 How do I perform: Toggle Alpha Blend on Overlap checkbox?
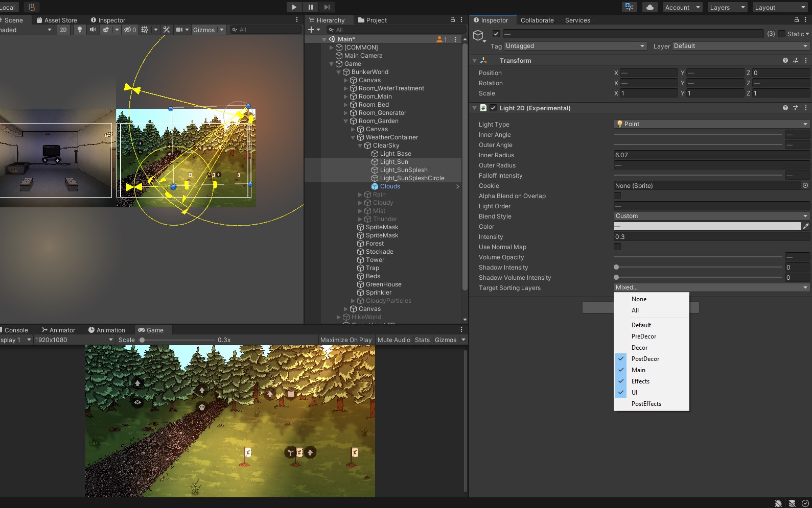(617, 196)
